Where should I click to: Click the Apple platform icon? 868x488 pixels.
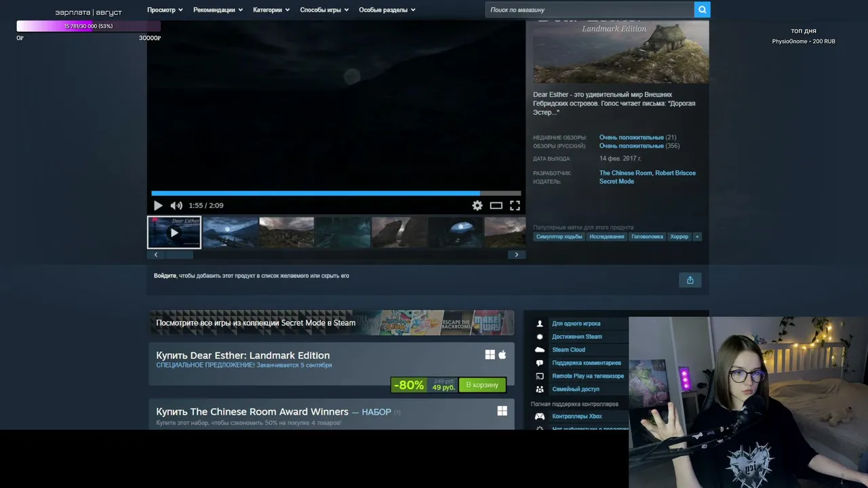(502, 354)
